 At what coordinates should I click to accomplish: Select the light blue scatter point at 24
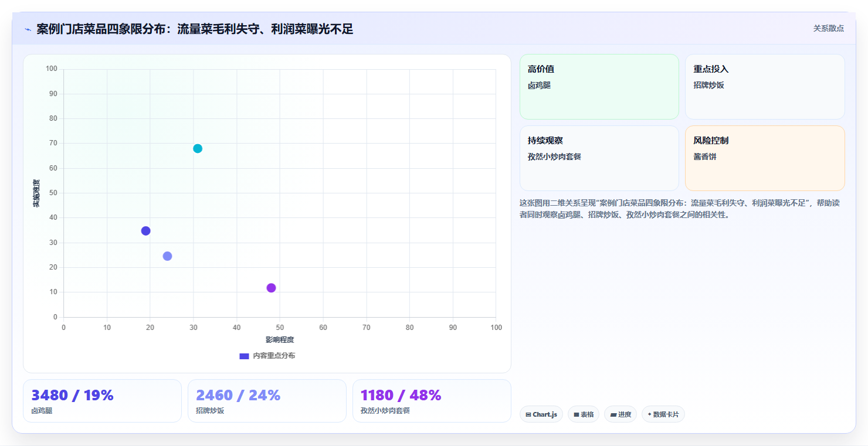pos(167,256)
